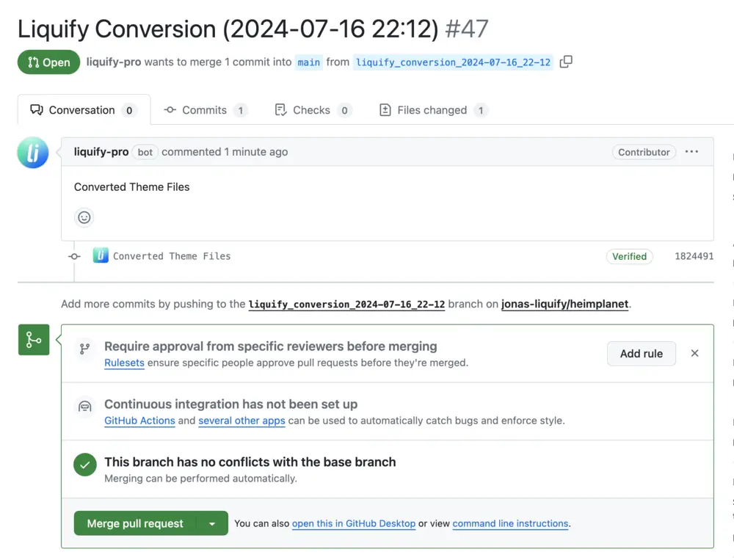Click the green merge status icon
Image resolution: width=734 pixels, height=560 pixels.
point(34,340)
